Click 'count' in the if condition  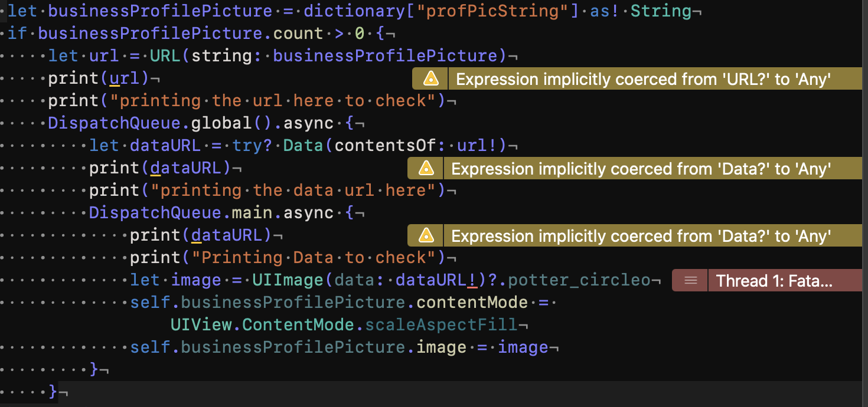[x=298, y=33]
